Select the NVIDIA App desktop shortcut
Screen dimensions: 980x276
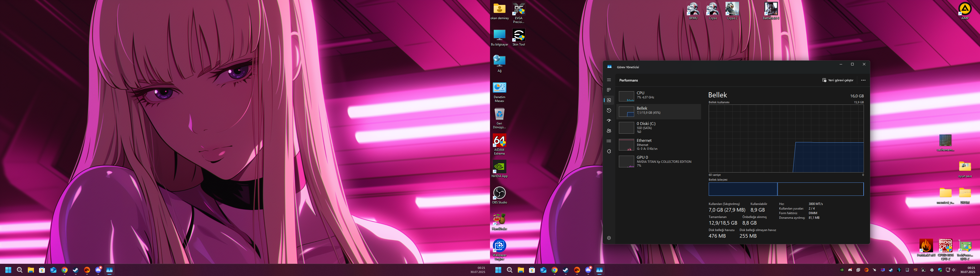499,169
